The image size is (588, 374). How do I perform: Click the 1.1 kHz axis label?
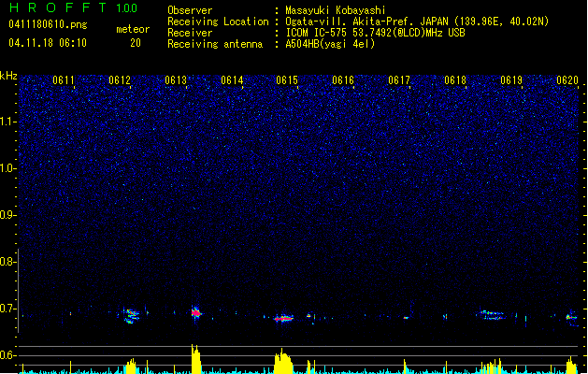[x=8, y=122]
